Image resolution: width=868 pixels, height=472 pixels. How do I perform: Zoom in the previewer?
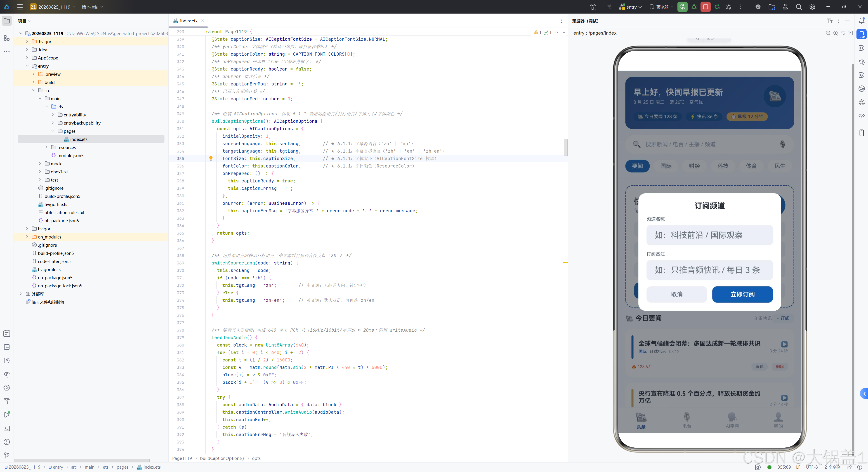click(x=836, y=33)
